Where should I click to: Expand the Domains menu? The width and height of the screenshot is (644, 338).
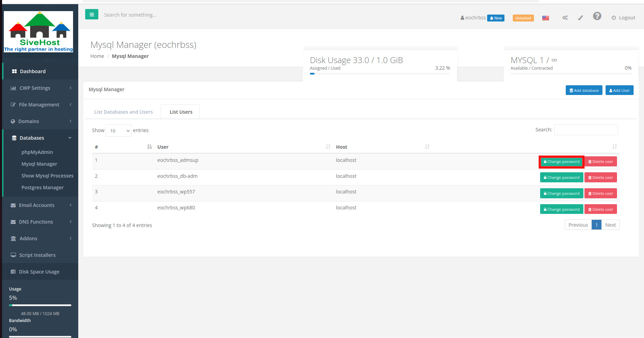tap(40, 121)
